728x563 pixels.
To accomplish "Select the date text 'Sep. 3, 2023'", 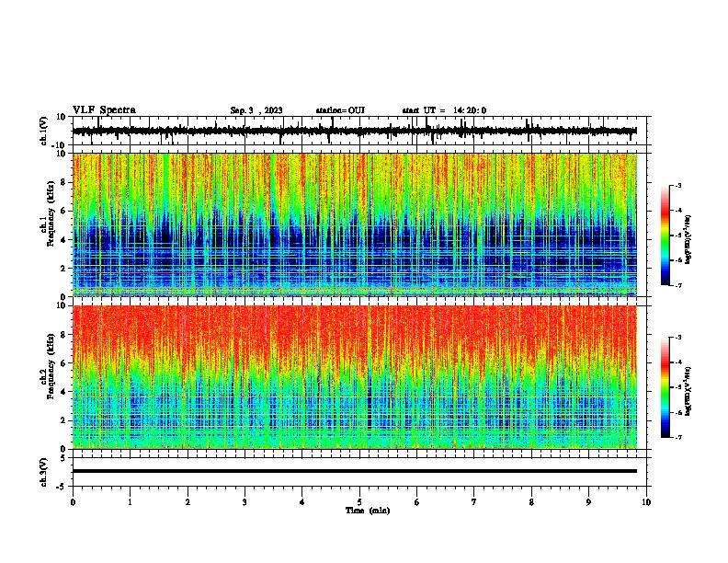I will pos(256,110).
